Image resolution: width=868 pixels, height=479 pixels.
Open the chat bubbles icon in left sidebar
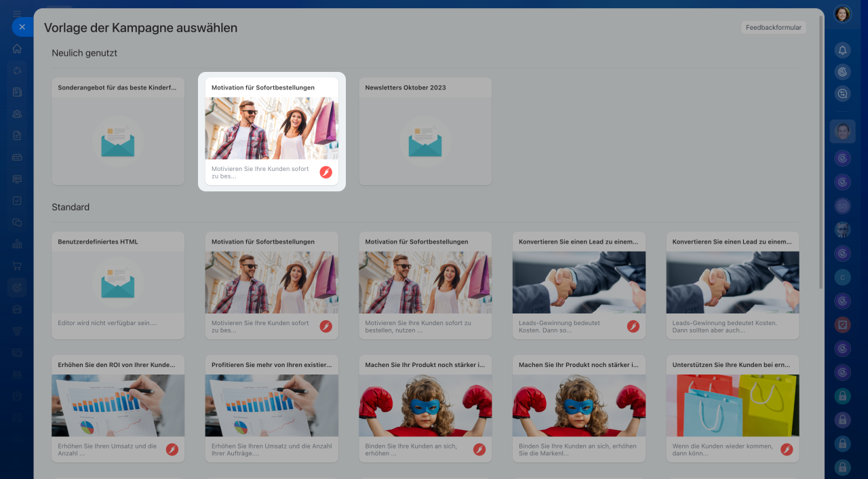(17, 223)
